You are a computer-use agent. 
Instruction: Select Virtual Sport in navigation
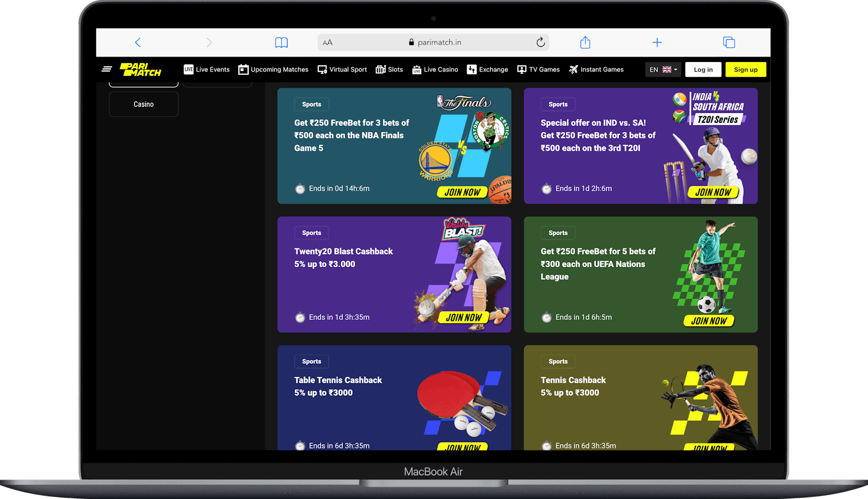point(342,70)
